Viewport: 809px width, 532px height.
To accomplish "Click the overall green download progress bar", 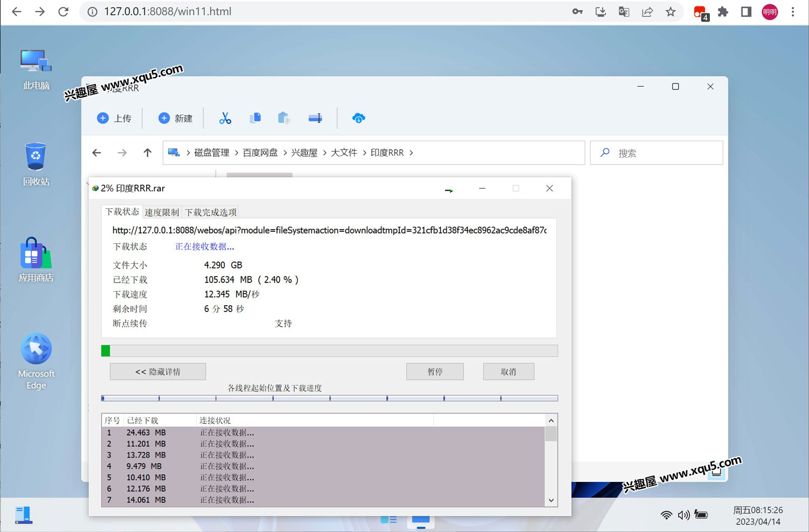I will pyautogui.click(x=330, y=351).
